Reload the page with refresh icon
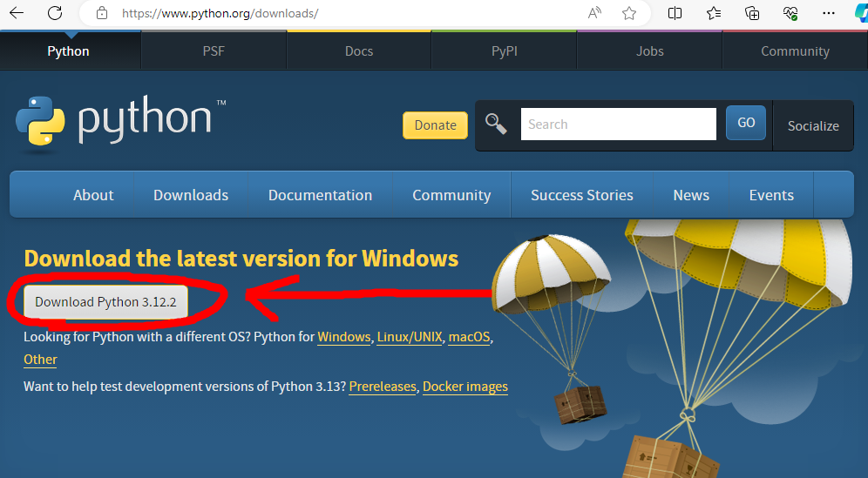Image resolution: width=868 pixels, height=478 pixels. pyautogui.click(x=55, y=13)
